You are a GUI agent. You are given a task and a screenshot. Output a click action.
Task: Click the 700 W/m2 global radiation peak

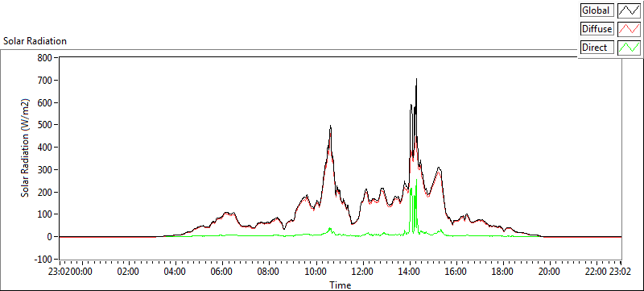pyautogui.click(x=416, y=79)
